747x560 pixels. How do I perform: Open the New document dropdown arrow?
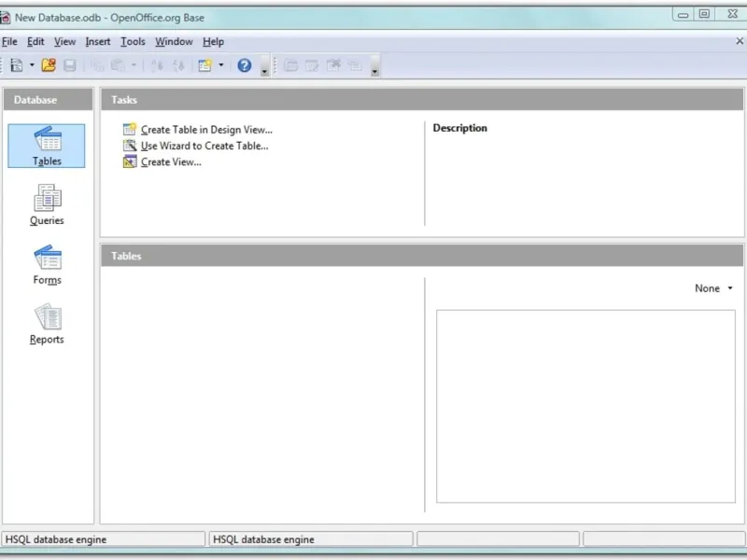[32, 64]
